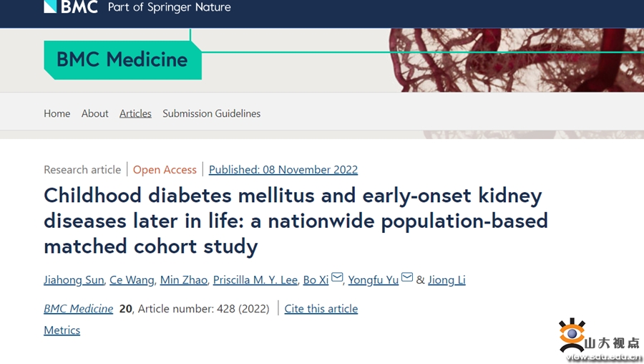Click author Min Zhao's name
This screenshot has width=644, height=364.
click(x=183, y=280)
